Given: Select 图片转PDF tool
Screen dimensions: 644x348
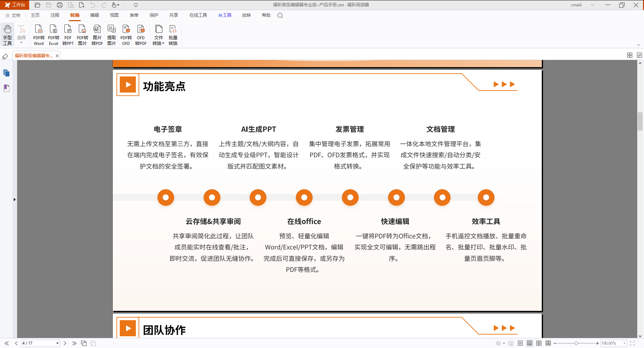Looking at the screenshot, I should click(97, 35).
